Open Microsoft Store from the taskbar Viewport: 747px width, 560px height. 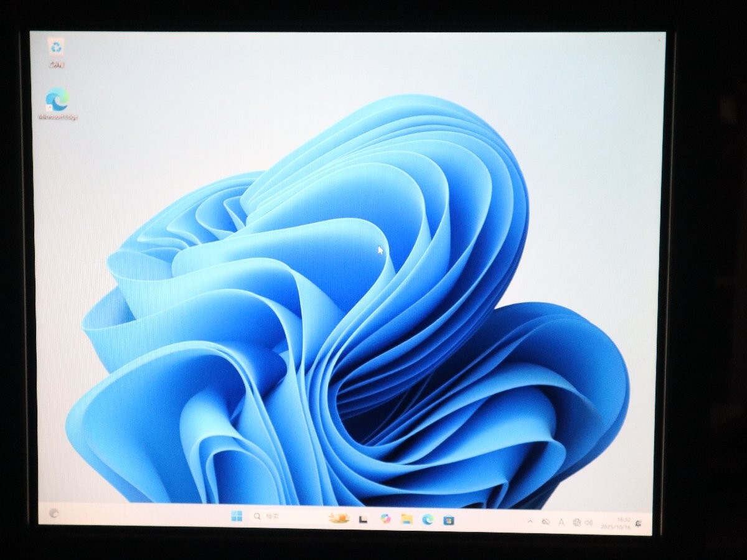pyautogui.click(x=448, y=520)
